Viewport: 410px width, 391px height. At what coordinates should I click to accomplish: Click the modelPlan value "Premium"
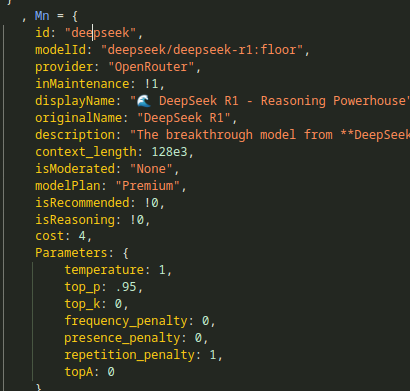(x=148, y=186)
